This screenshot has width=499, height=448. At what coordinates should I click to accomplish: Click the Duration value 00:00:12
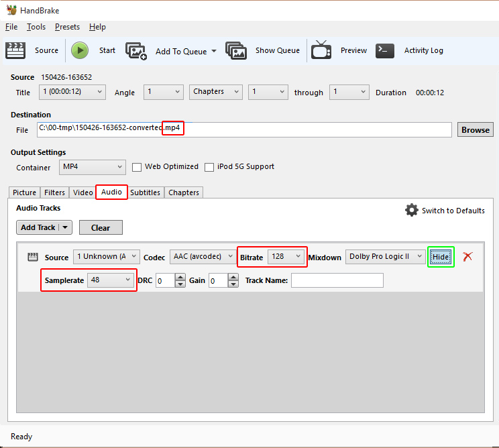[x=430, y=93]
